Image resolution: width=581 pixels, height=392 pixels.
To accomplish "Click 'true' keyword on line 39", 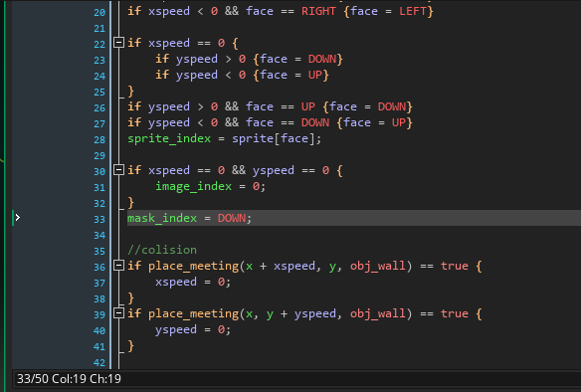I will pyautogui.click(x=455, y=313).
